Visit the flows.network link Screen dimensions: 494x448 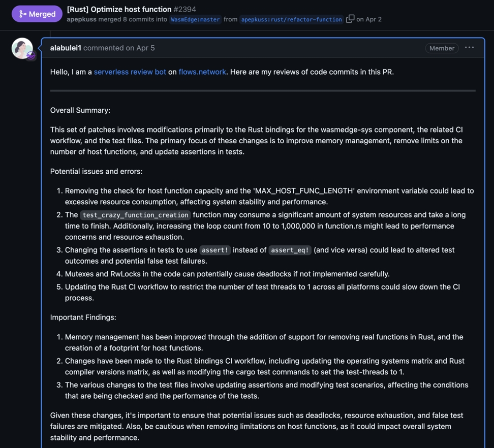(x=202, y=72)
